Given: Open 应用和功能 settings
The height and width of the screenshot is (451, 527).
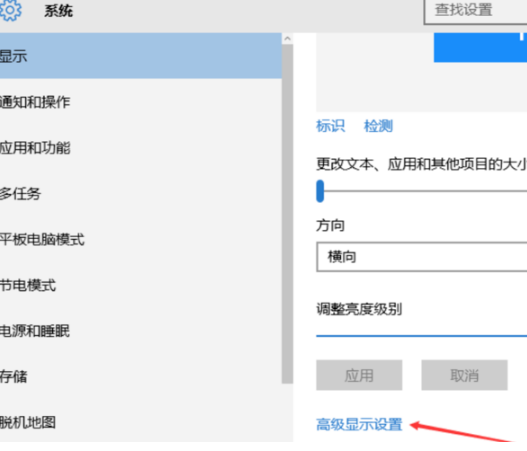Looking at the screenshot, I should click(x=141, y=148).
